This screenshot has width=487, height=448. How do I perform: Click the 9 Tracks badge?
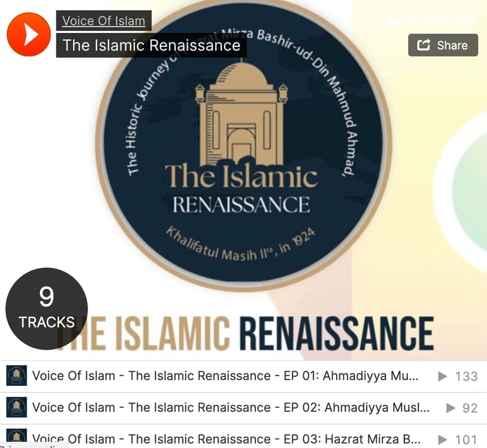pos(46,309)
